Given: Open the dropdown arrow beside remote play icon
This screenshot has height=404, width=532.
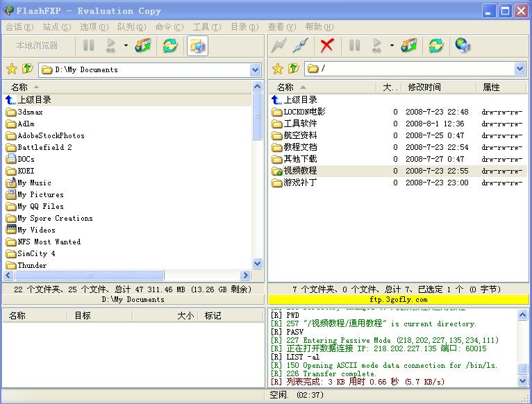Looking at the screenshot, I should click(392, 45).
